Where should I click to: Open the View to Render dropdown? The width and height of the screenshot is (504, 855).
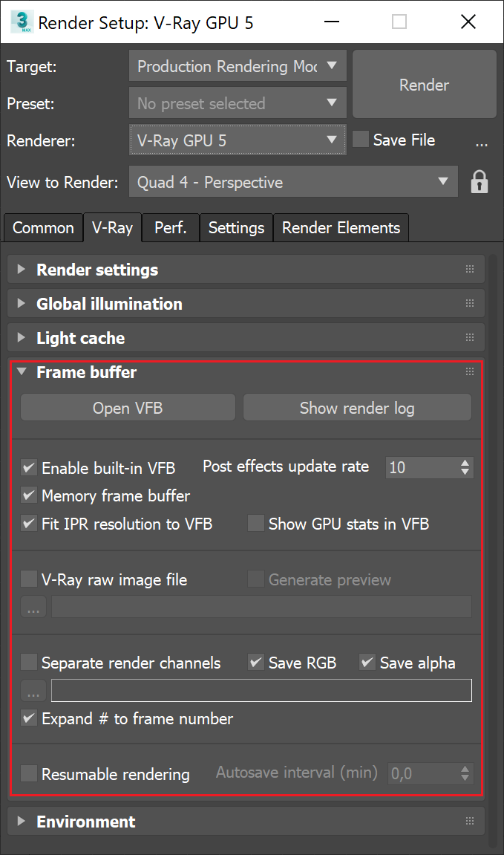(292, 182)
